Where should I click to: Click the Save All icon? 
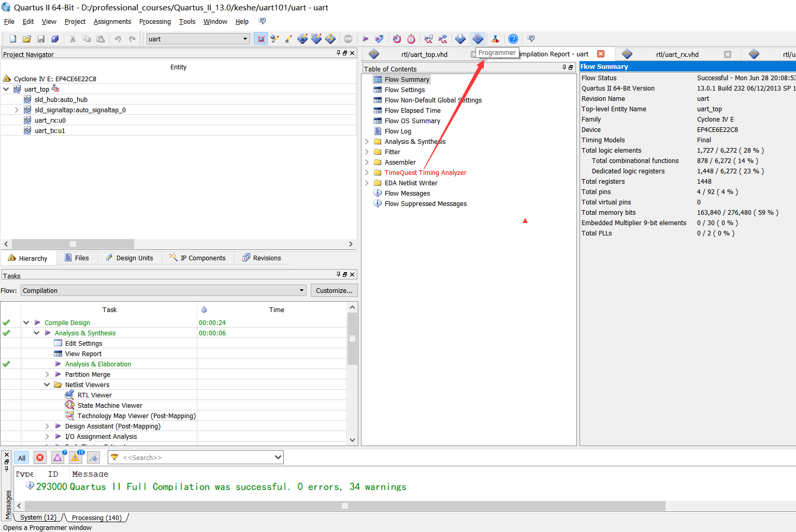55,39
